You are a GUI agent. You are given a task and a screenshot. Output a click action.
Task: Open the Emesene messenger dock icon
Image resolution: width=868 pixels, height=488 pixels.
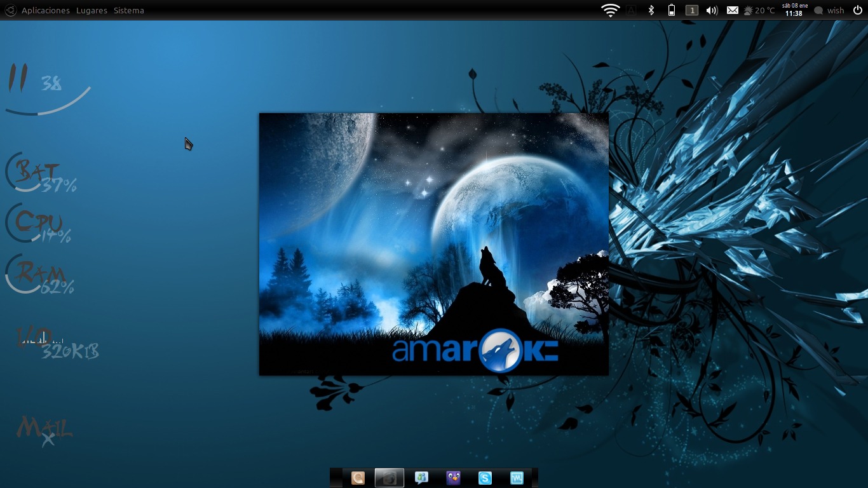(421, 478)
